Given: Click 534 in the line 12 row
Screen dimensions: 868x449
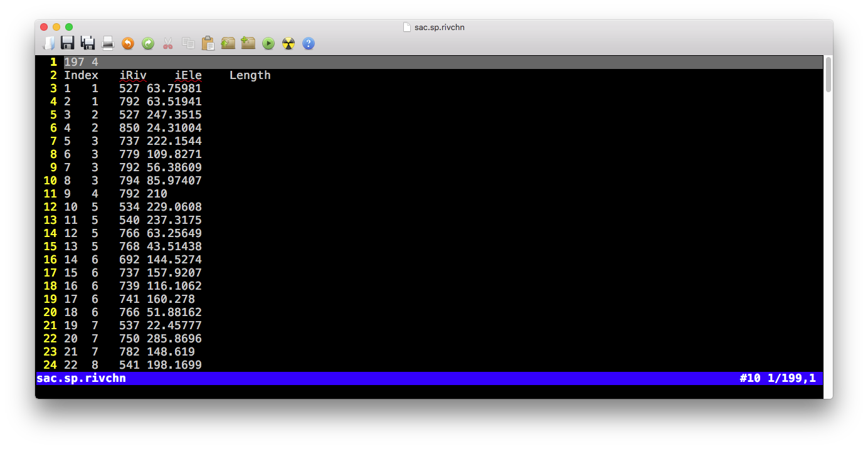Looking at the screenshot, I should pos(129,207).
